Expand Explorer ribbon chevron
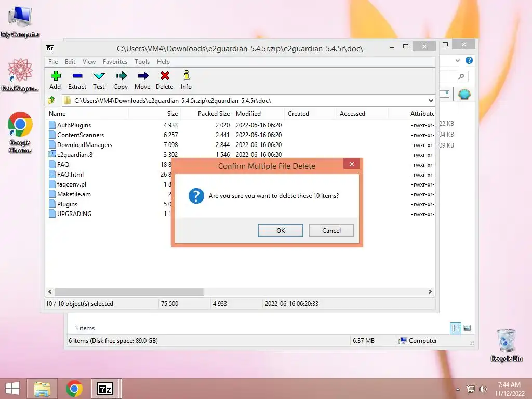Viewport: 532px width, 399px height. click(x=457, y=60)
